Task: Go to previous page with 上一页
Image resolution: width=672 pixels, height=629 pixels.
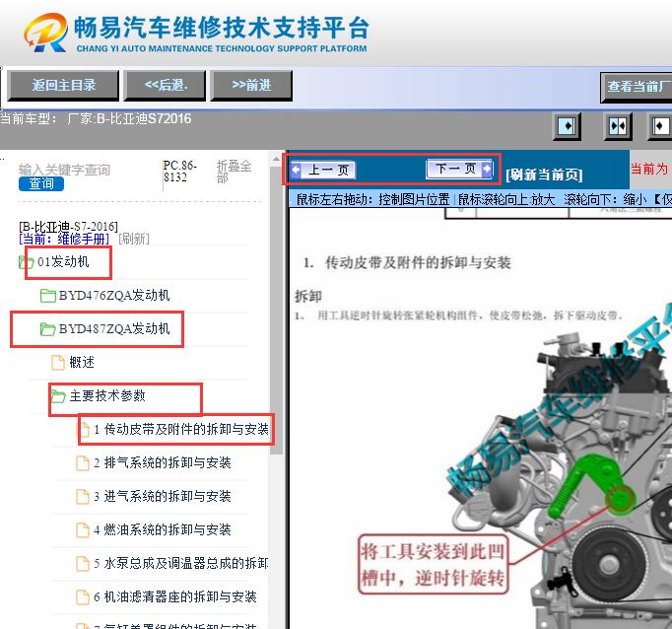Action: coord(323,170)
